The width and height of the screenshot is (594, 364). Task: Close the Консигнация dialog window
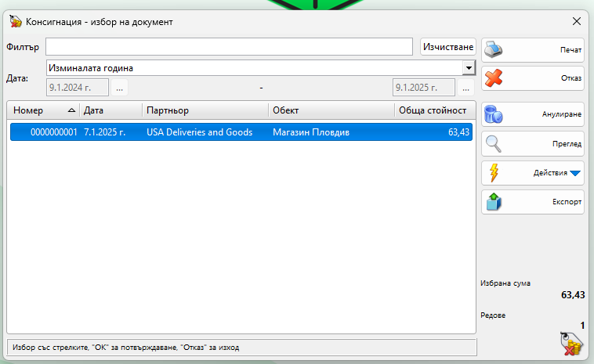(x=577, y=21)
